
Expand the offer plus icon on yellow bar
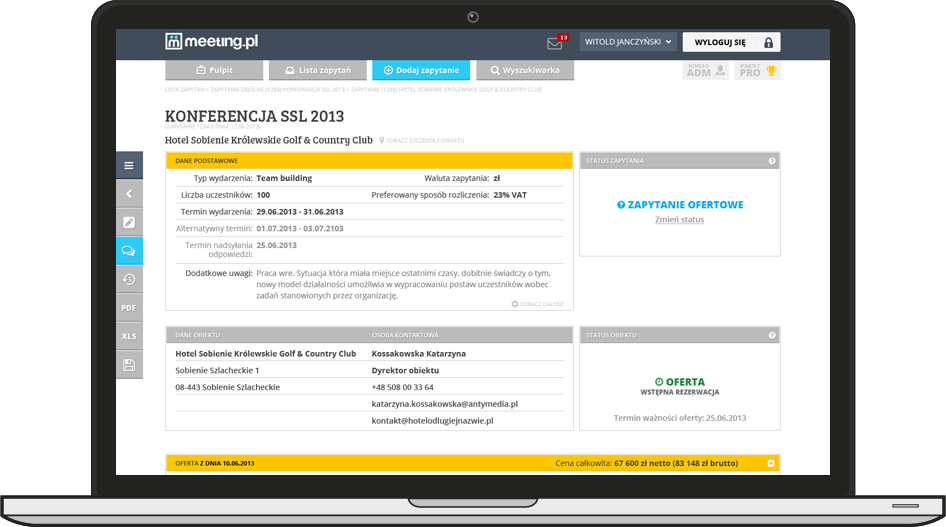770,463
